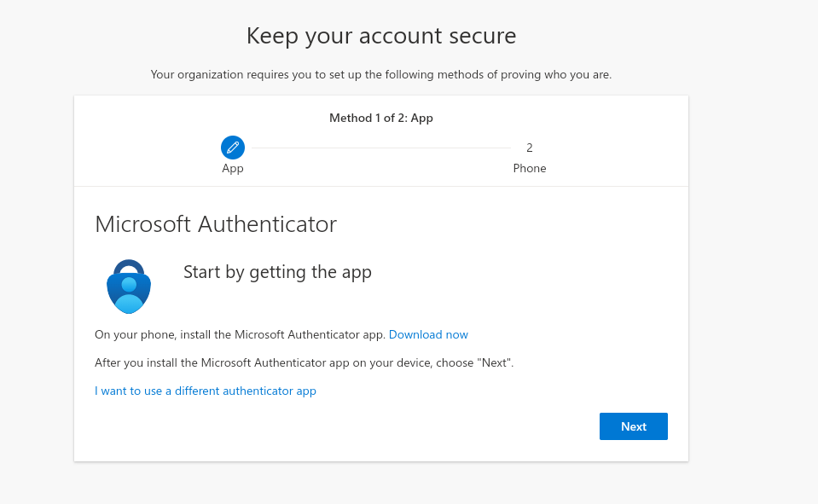Screen dimensions: 818x504
Task: Click the organization requirement subtitle text
Action: [x=380, y=74]
